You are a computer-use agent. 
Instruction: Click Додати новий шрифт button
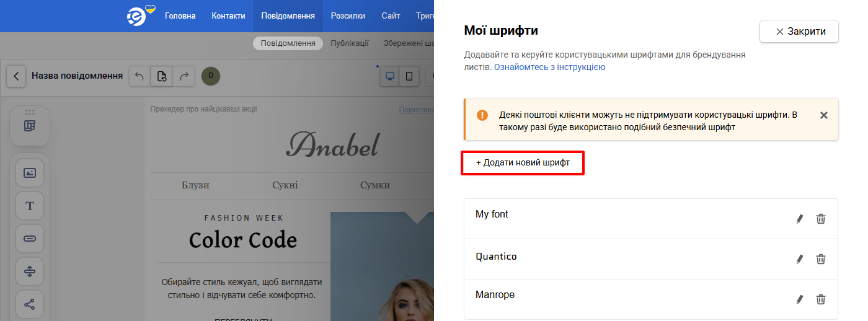[x=523, y=163]
